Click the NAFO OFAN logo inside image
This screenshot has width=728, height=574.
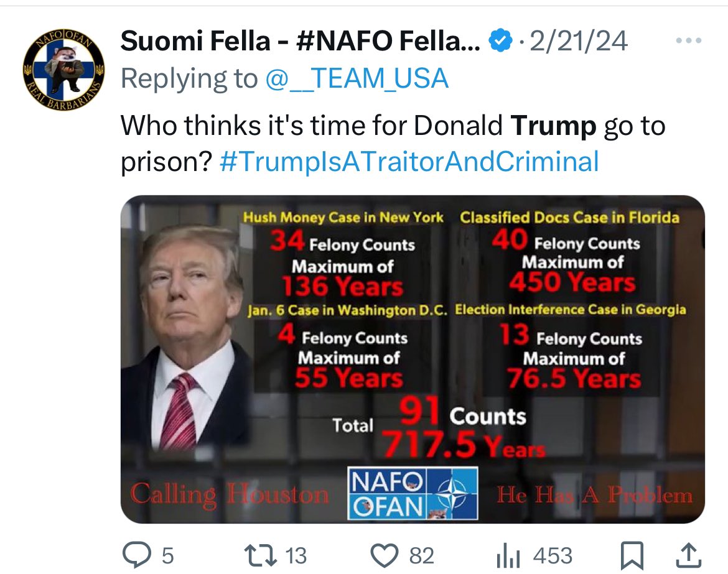413,493
